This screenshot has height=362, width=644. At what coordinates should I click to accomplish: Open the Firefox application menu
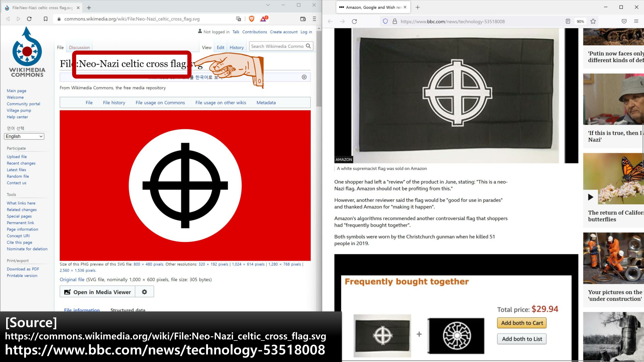click(x=636, y=21)
